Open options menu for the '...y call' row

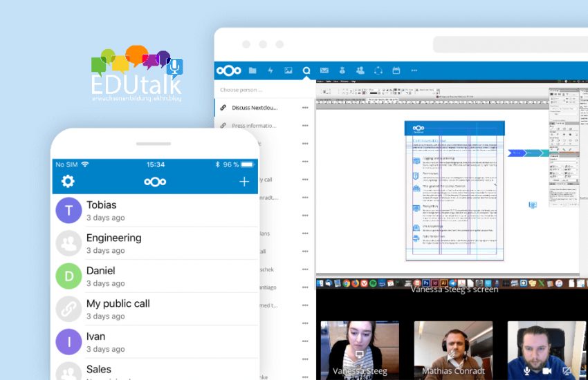(305, 180)
